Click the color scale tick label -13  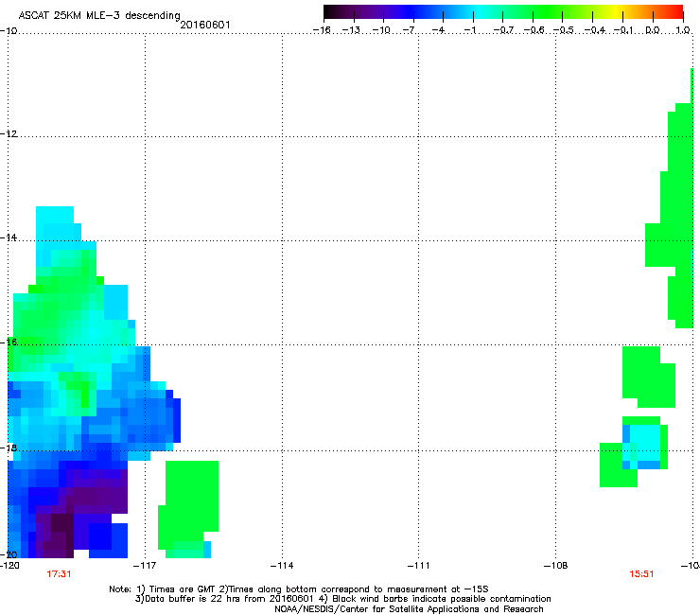coord(351,30)
